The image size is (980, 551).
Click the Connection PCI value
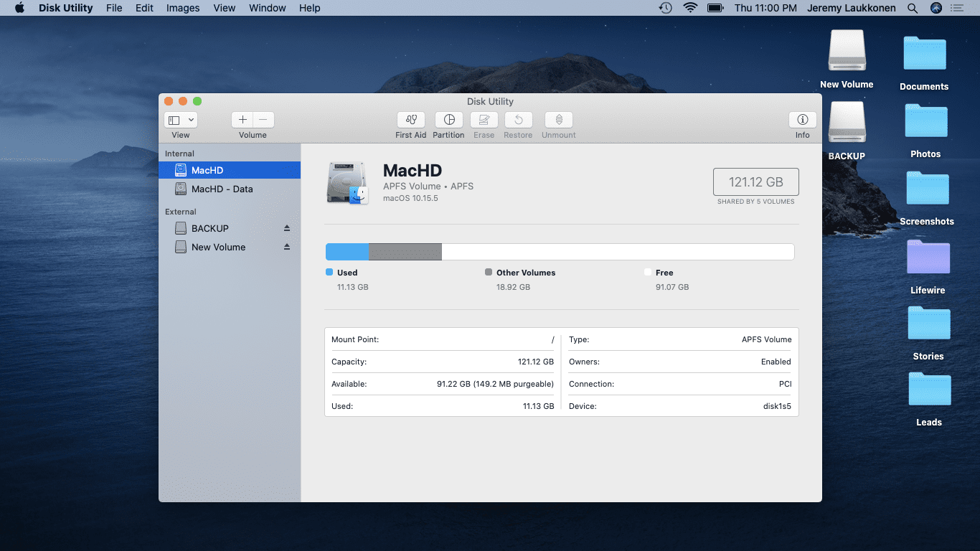(x=785, y=384)
